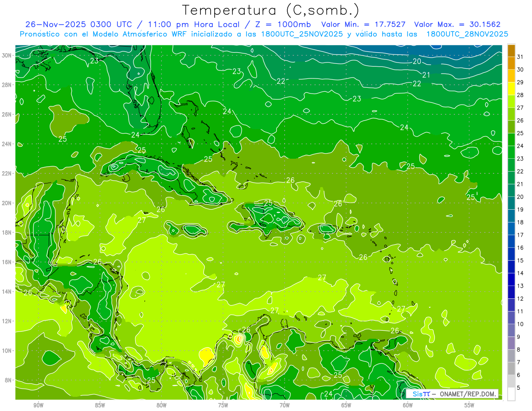Click the '90W' longitude axis label

(38, 405)
